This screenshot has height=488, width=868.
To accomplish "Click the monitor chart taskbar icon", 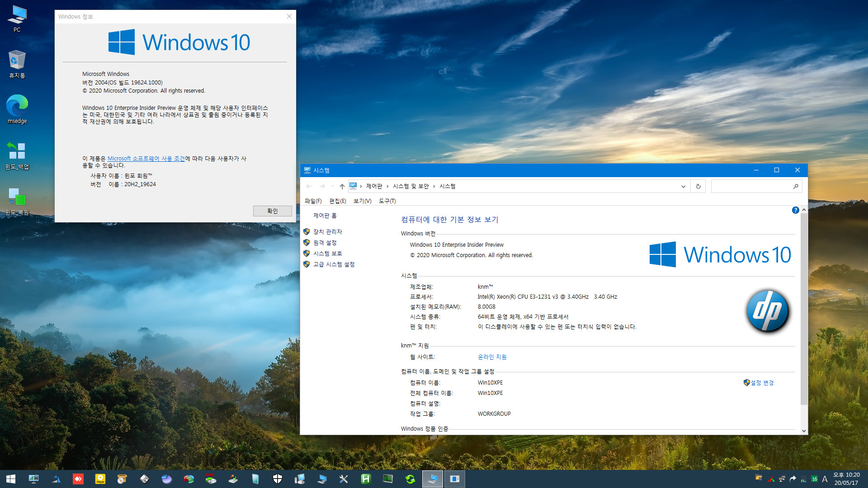I will pos(33,479).
